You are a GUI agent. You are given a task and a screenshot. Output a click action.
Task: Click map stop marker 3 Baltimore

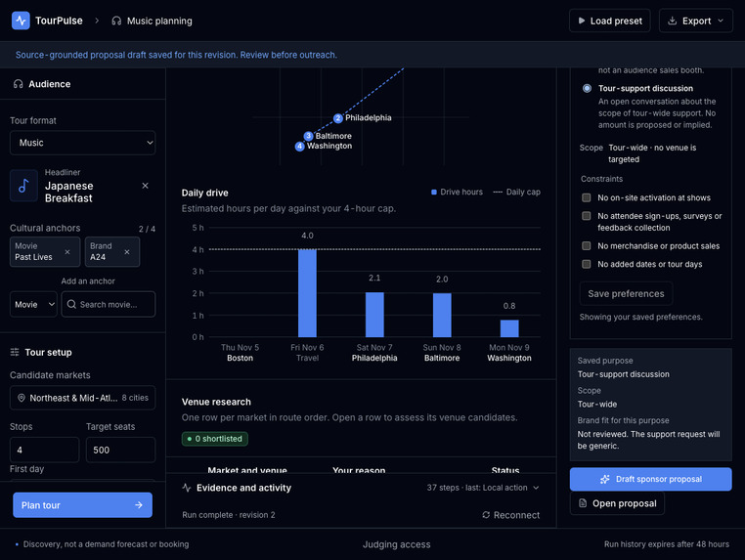click(308, 136)
